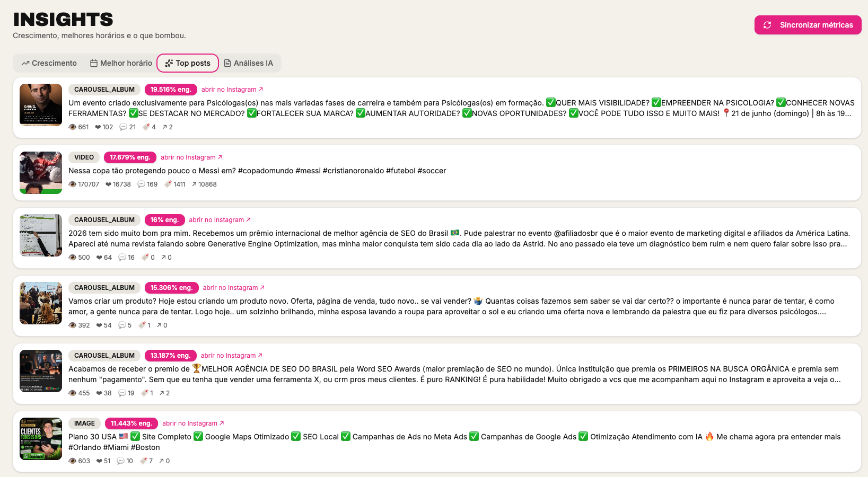
Task: Click the caption starting 'Um evento criado exclusivamente'
Action: (x=461, y=108)
